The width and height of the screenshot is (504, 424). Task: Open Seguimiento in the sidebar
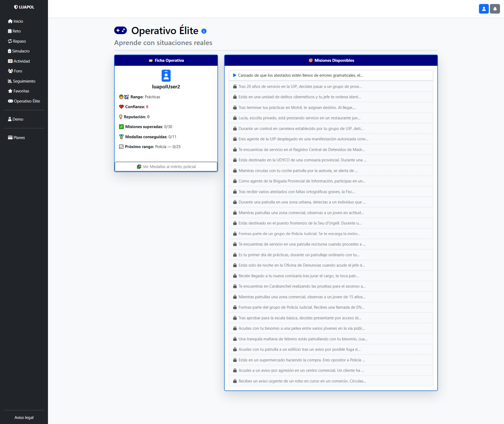coord(22,81)
